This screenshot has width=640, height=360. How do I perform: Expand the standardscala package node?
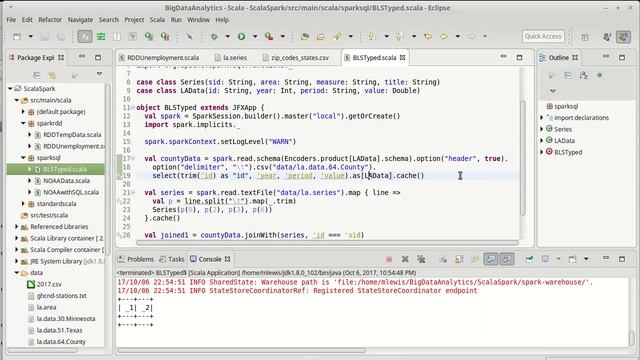point(23,203)
